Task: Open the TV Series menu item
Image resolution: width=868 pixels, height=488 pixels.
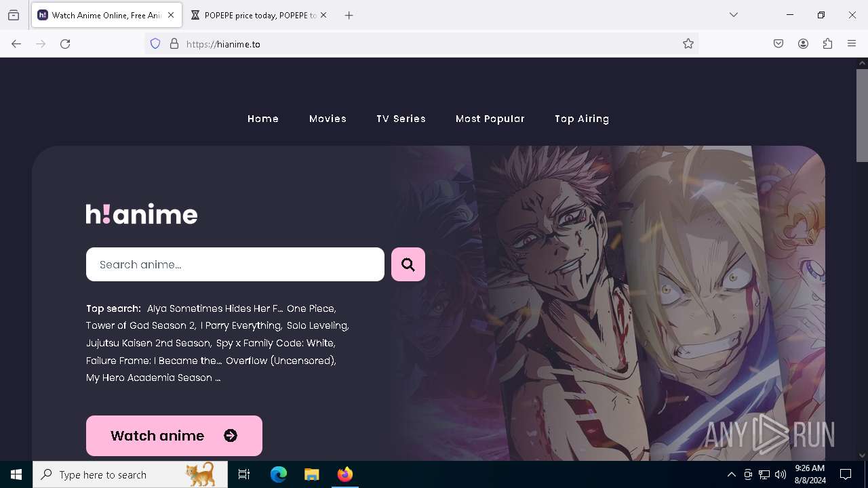Action: tap(401, 119)
